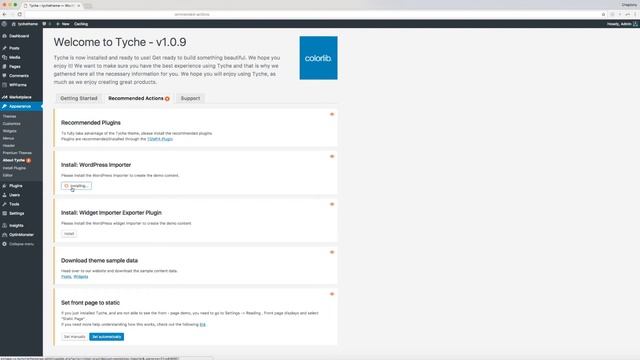Image resolution: width=640 pixels, height=360 pixels.
Task: Open Editor under Appearance
Action: click(8, 176)
